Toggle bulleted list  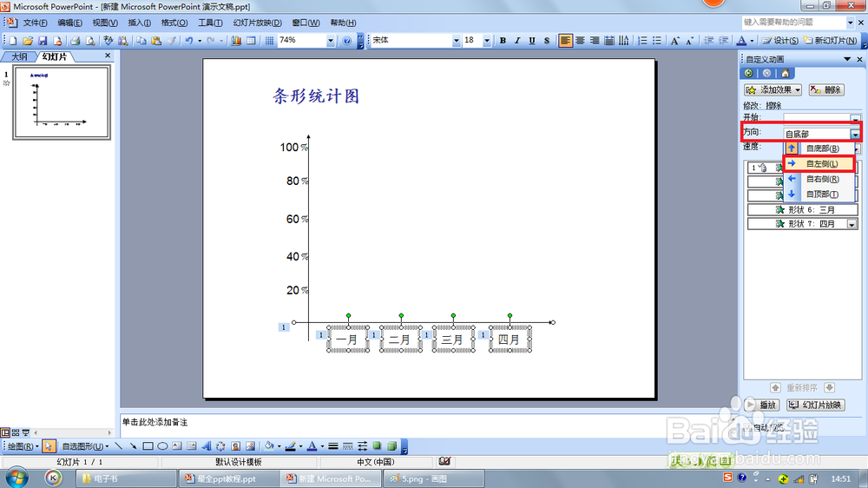pyautogui.click(x=656, y=41)
